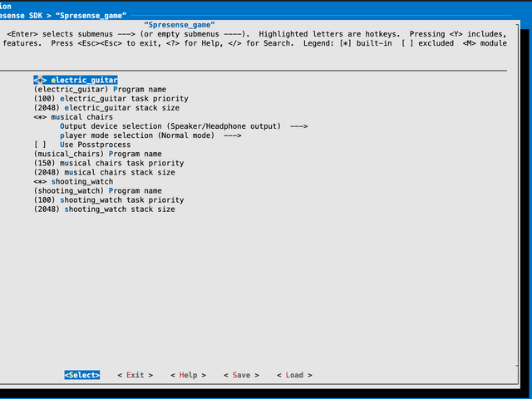Edit musical chairs stack size (2048)

104,172
